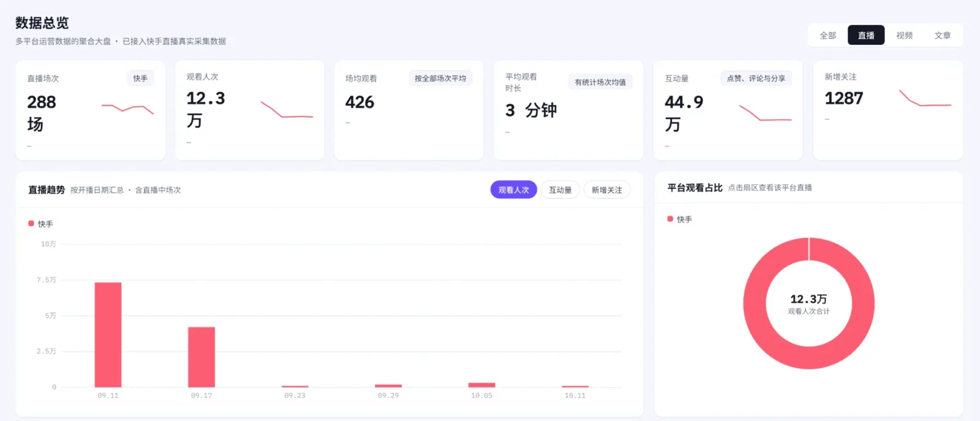Click the 按全部场次平均 tag
980x421 pixels.
(x=440, y=78)
